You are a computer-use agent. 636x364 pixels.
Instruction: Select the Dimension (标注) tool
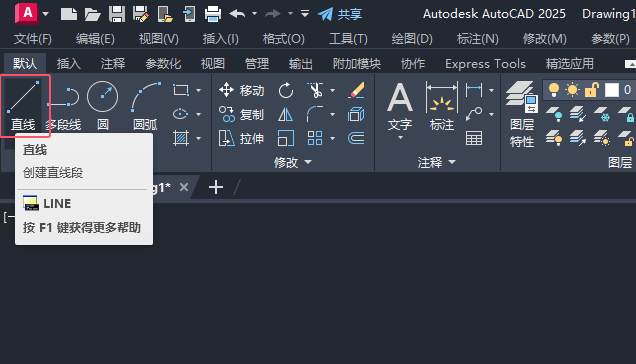pyautogui.click(x=442, y=106)
